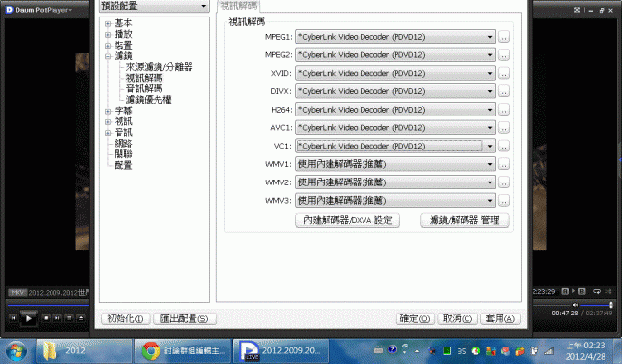The height and width of the screenshot is (364, 622).
Task: Select 關聯 in the tree
Action: coord(123,154)
